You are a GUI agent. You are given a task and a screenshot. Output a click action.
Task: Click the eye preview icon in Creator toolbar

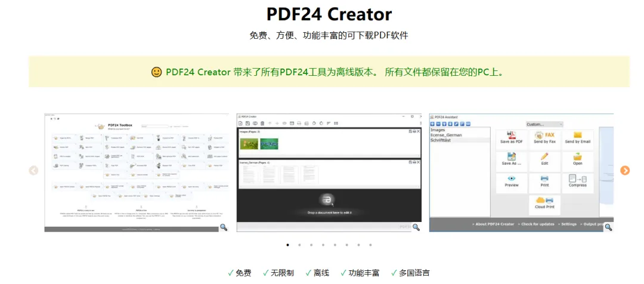[x=284, y=124]
